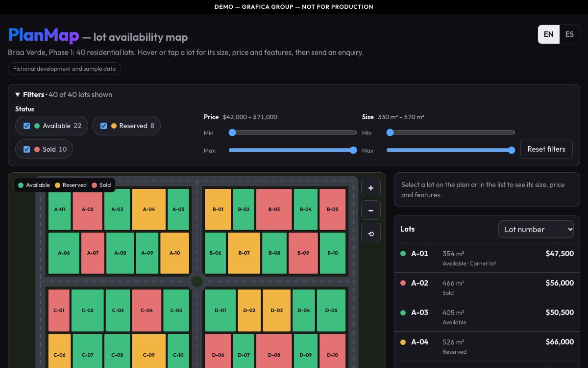Screen dimensions: 588x368
Task: Zoom out of the lot map
Action: (x=371, y=210)
